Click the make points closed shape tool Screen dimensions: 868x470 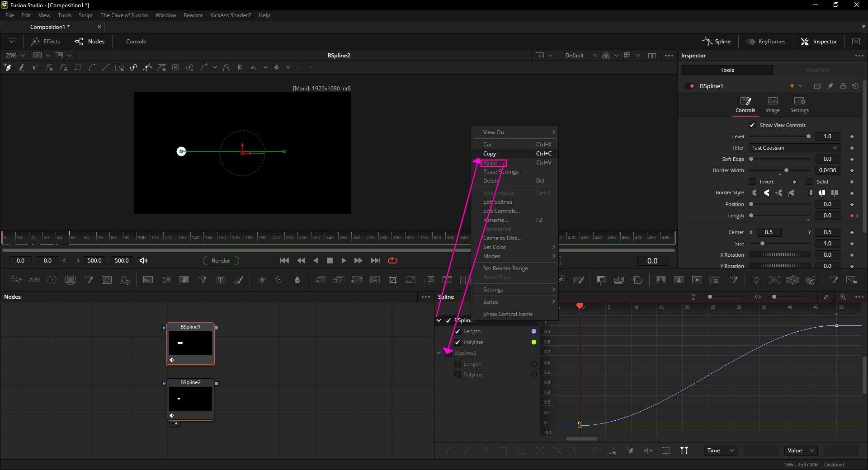click(x=78, y=67)
